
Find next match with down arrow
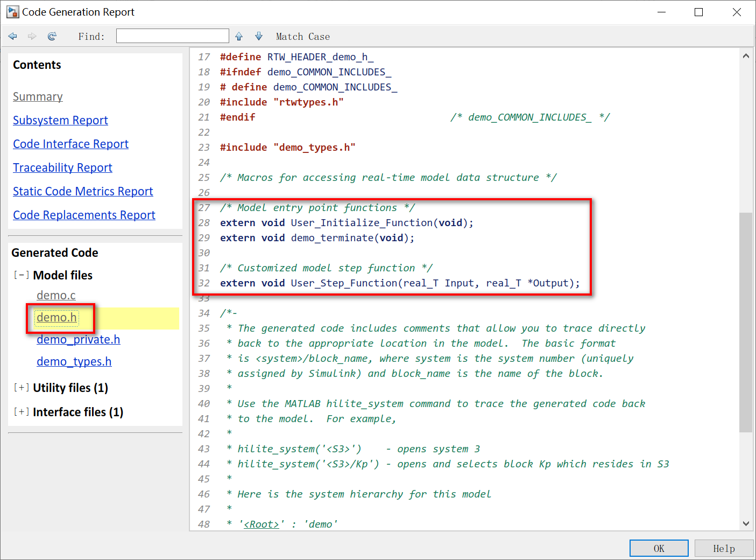pyautogui.click(x=259, y=36)
